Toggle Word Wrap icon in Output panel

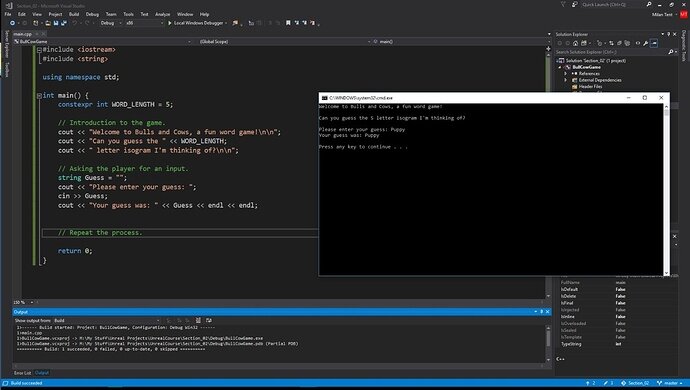click(209, 320)
